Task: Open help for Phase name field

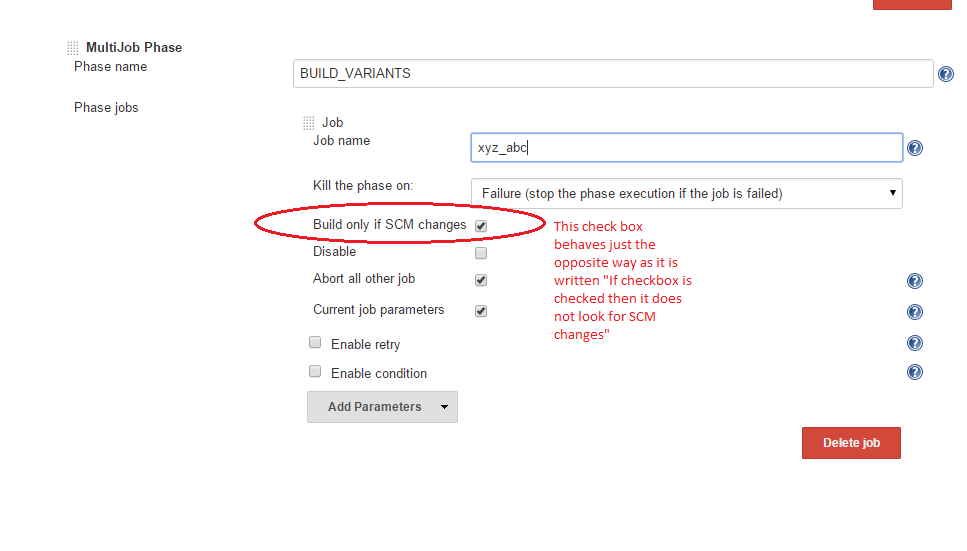Action: pos(945,74)
